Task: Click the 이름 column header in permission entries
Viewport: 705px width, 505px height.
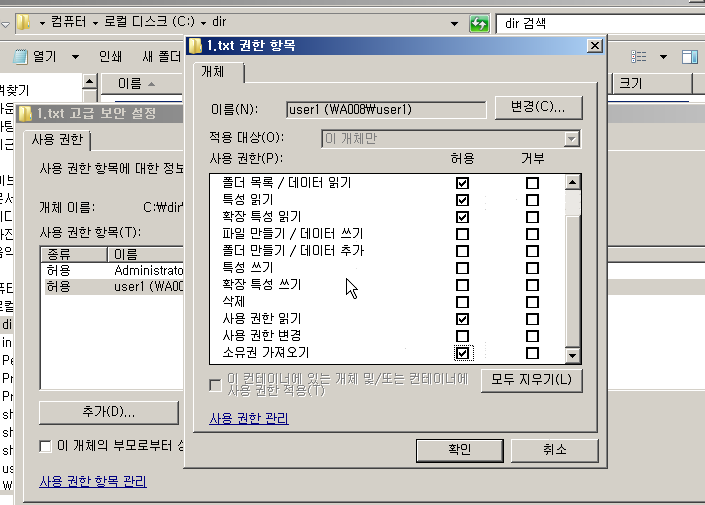Action: click(146, 255)
